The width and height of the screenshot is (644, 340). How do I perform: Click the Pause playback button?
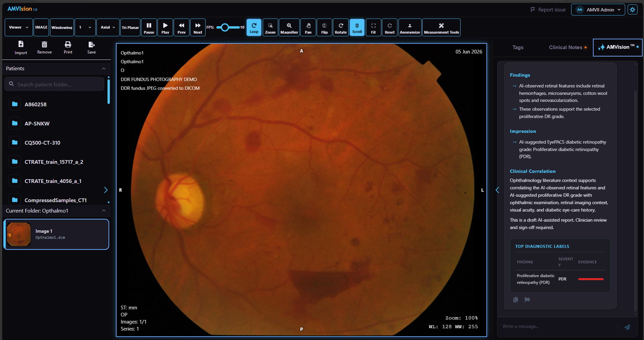coord(149,28)
